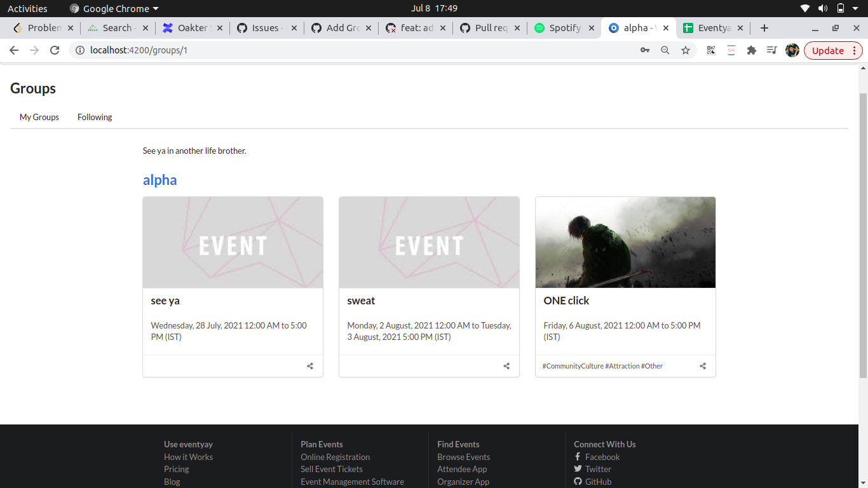The width and height of the screenshot is (868, 488).
Task: Click the 'sweat' event placeholder image
Action: pyautogui.click(x=429, y=242)
